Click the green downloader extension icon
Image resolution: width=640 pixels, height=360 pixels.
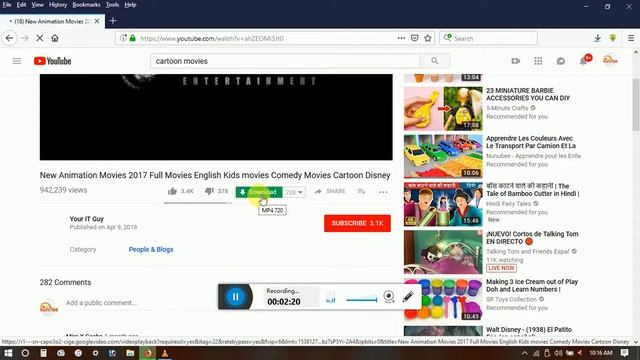613,38
